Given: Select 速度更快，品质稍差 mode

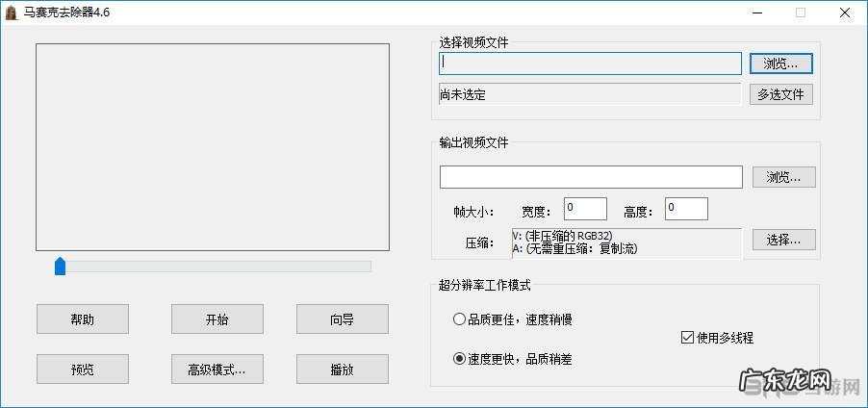Looking at the screenshot, I should [459, 359].
